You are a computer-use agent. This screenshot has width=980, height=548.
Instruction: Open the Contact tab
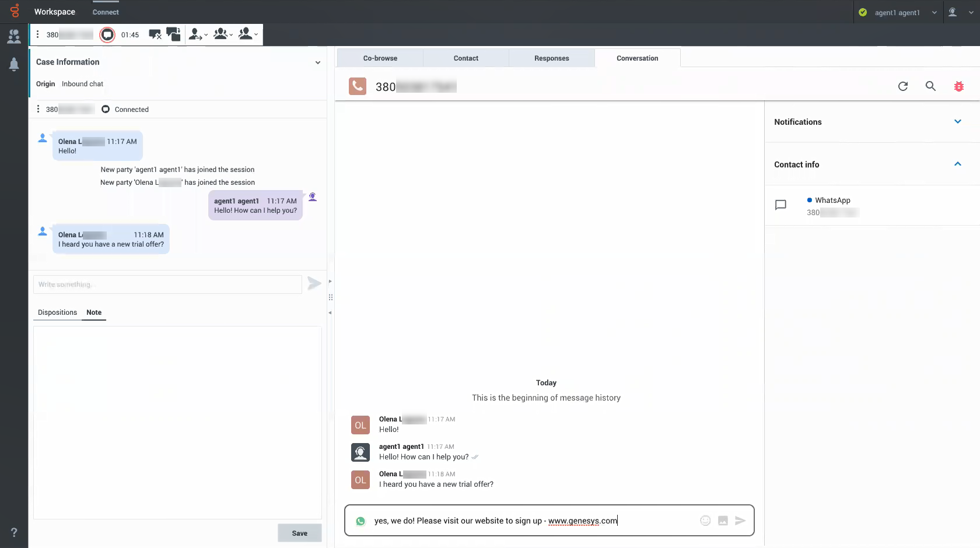click(466, 58)
